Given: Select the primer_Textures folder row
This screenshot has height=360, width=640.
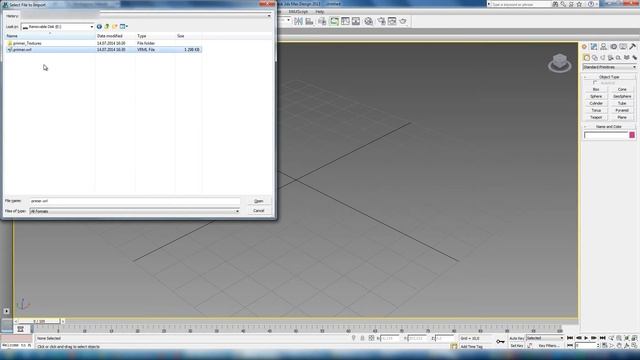Looking at the screenshot, I should pos(103,43).
